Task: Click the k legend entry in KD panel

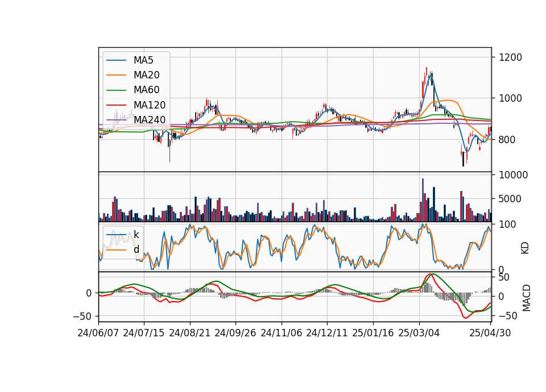Action: 136,235
